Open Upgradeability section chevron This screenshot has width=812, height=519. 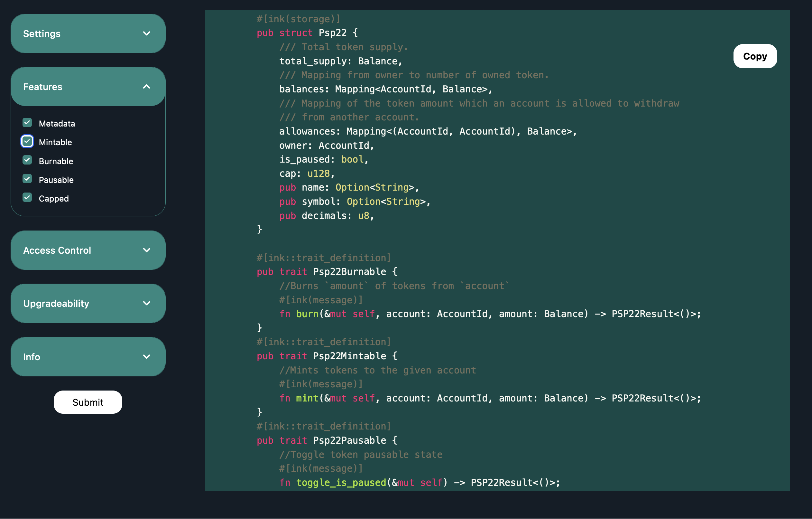tap(146, 303)
